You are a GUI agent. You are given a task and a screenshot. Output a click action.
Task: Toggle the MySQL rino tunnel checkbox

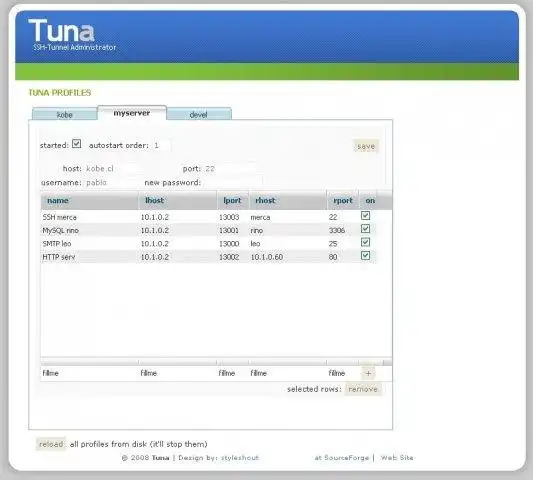365,229
